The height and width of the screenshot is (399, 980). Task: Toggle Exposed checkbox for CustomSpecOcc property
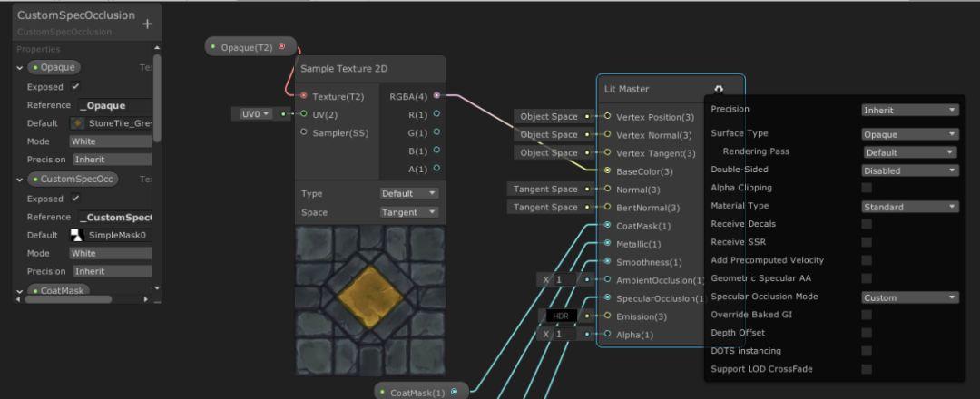pos(75,198)
